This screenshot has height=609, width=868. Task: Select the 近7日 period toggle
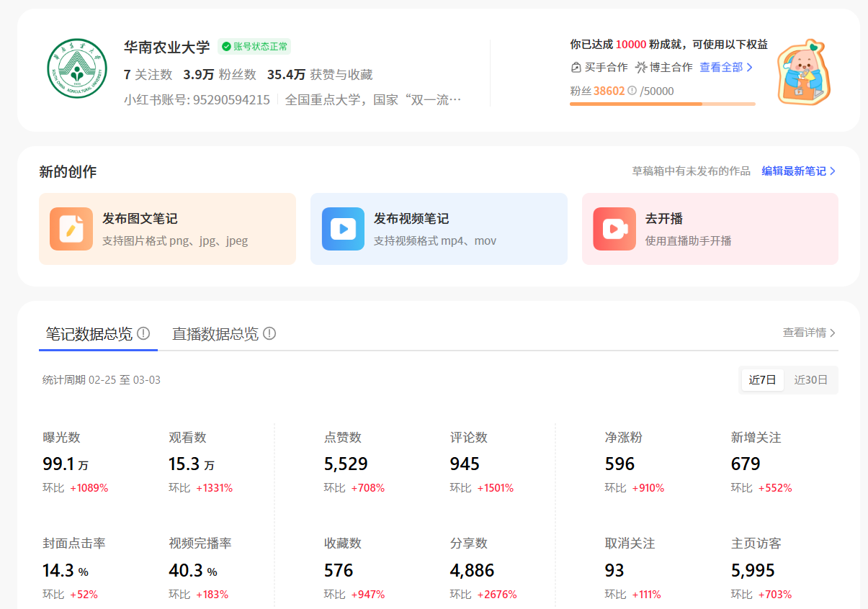(763, 380)
